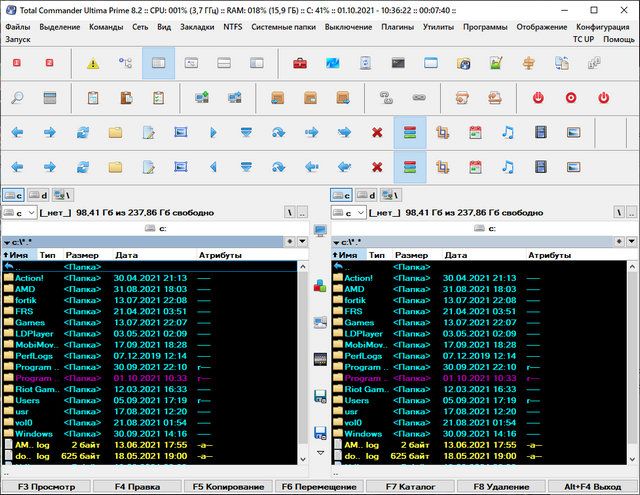Click the F7 Каталог button
The image size is (640, 495).
(x=410, y=487)
